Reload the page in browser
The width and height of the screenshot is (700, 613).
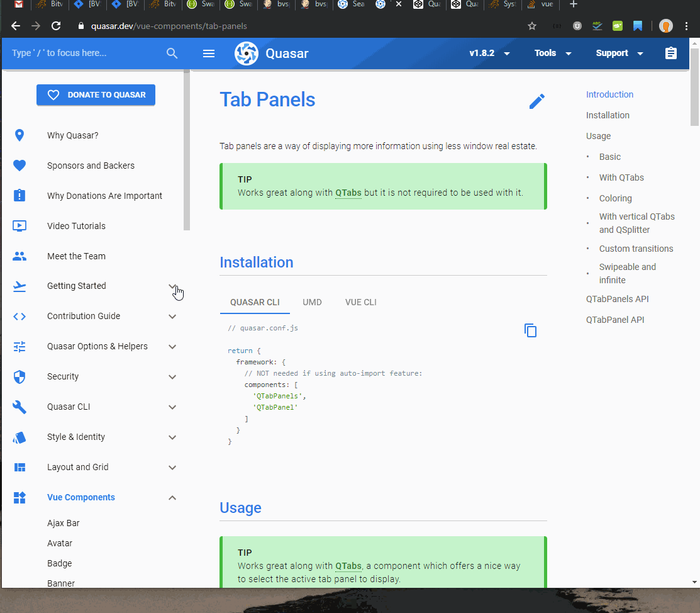pyautogui.click(x=56, y=26)
